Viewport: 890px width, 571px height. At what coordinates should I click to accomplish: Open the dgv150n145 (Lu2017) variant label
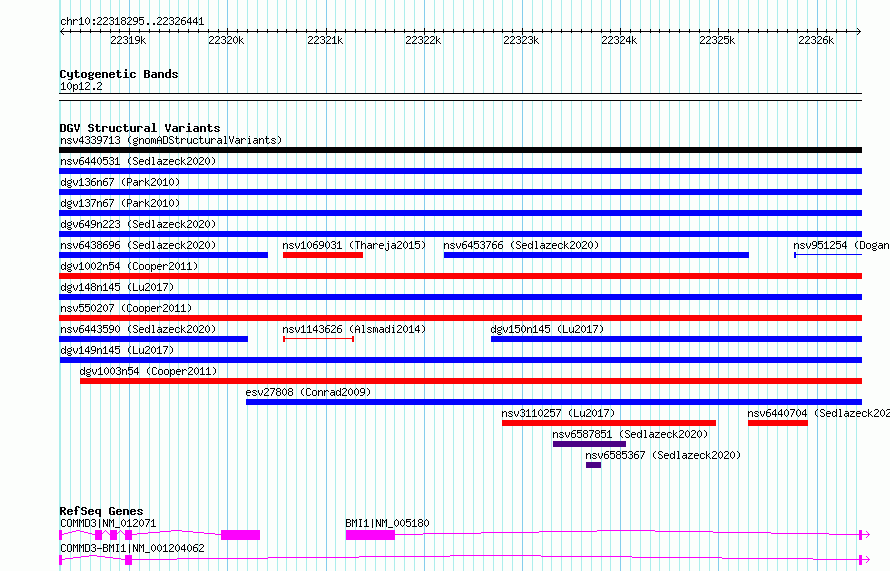pyautogui.click(x=547, y=329)
